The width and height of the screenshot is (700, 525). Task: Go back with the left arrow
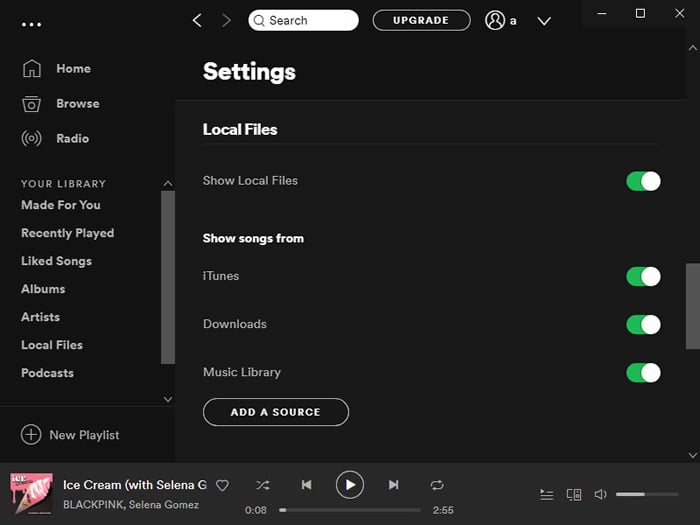point(197,20)
